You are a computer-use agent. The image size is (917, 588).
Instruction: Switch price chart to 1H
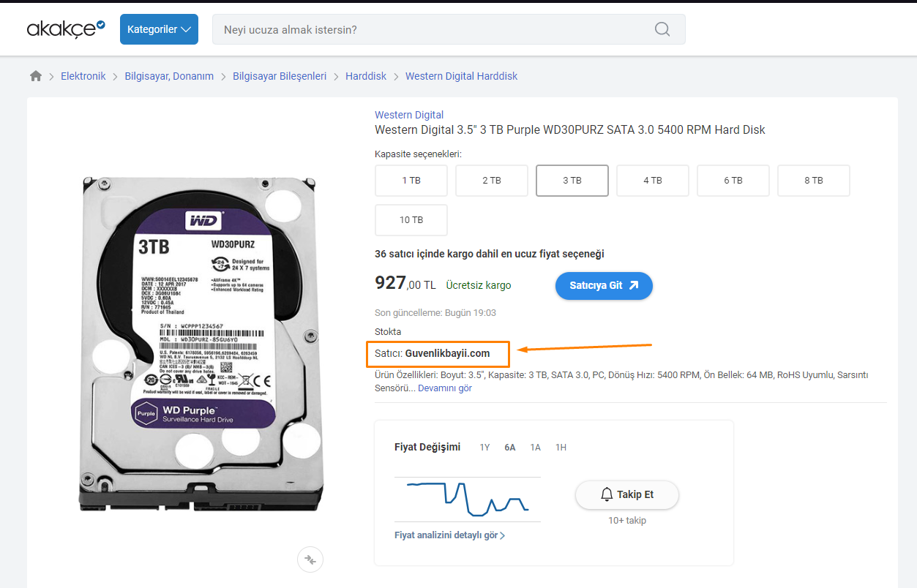click(561, 448)
